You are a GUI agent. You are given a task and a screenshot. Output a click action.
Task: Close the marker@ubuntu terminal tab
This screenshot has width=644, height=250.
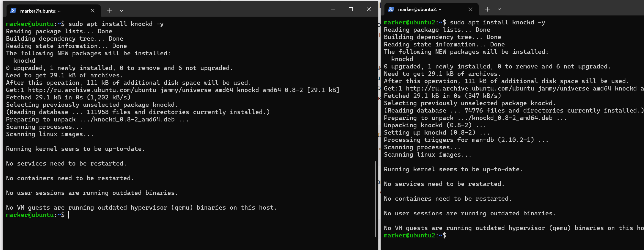point(92,11)
